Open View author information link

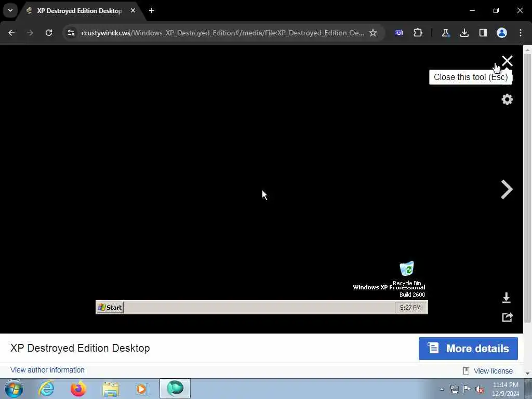[x=47, y=370]
